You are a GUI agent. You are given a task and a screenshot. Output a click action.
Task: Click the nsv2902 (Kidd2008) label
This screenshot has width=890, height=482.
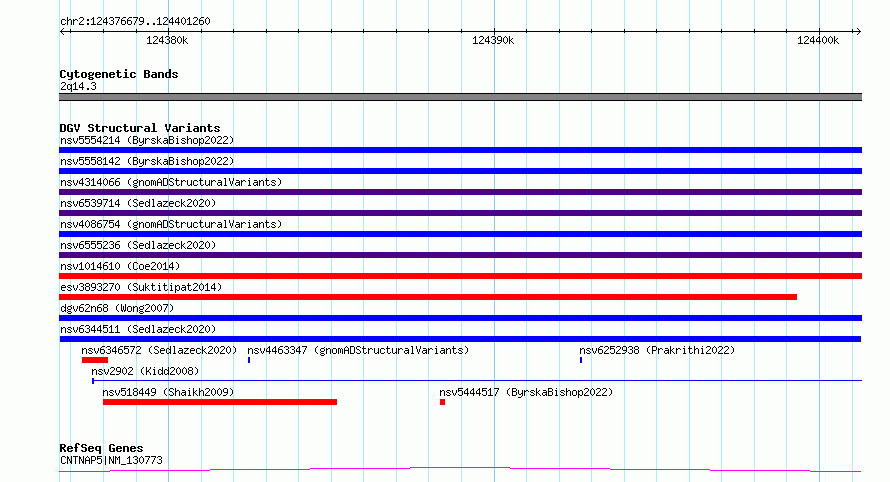[x=145, y=371]
